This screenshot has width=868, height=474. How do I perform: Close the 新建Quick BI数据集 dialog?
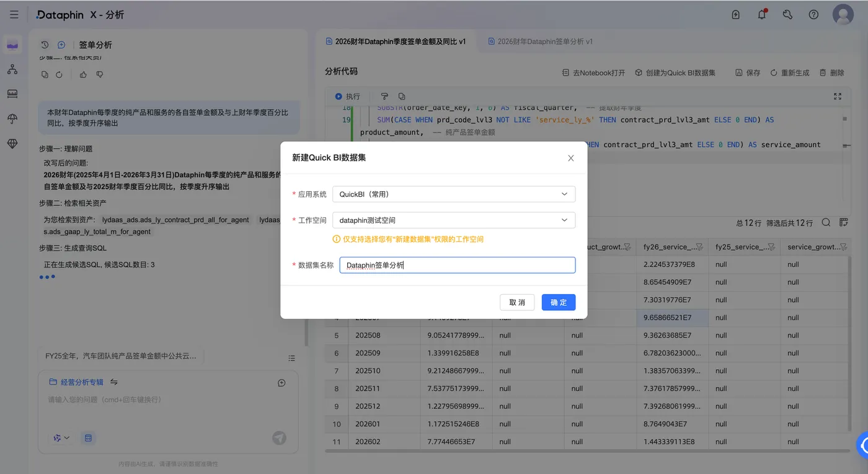(571, 158)
